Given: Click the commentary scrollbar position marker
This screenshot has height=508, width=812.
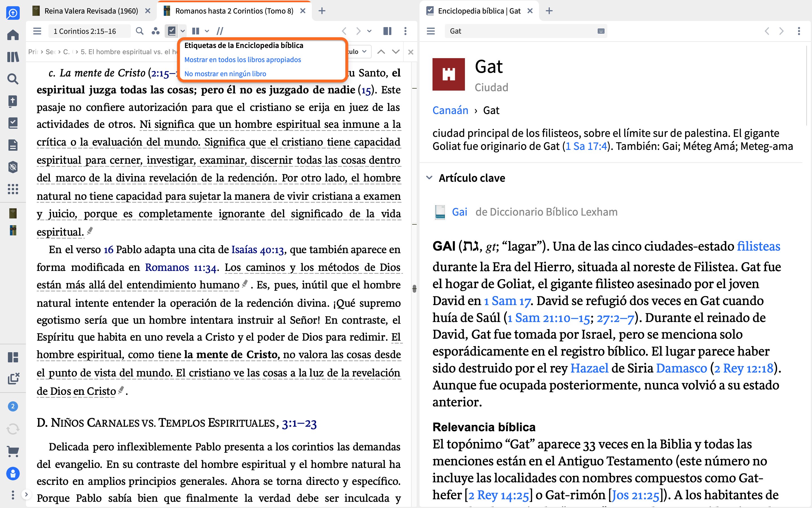Looking at the screenshot, I should pos(414,289).
